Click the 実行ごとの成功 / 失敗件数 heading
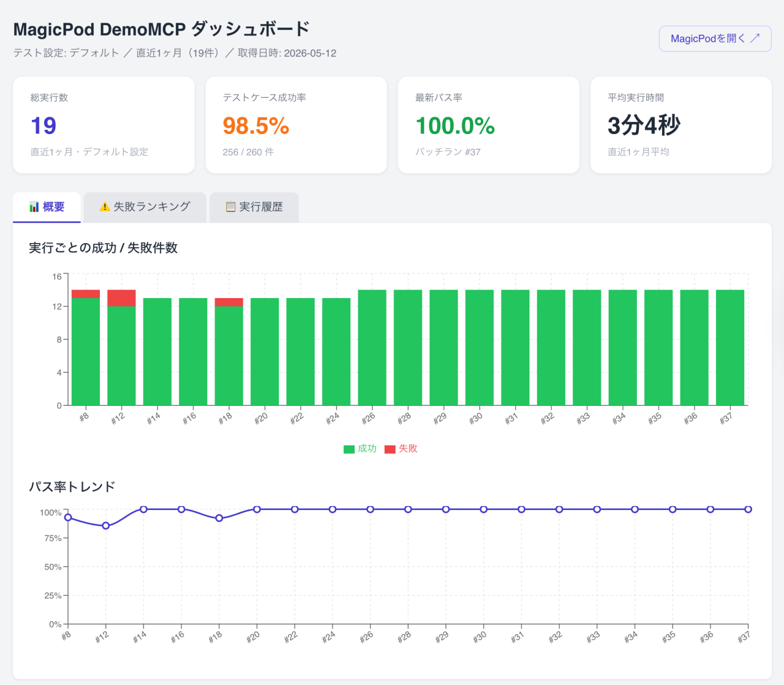Image resolution: width=784 pixels, height=685 pixels. coord(104,248)
